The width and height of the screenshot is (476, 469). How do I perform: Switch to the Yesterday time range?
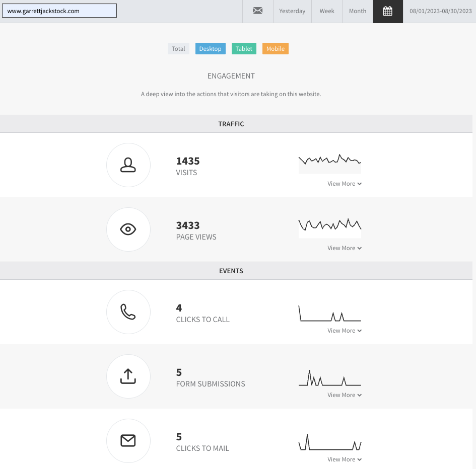coord(292,11)
